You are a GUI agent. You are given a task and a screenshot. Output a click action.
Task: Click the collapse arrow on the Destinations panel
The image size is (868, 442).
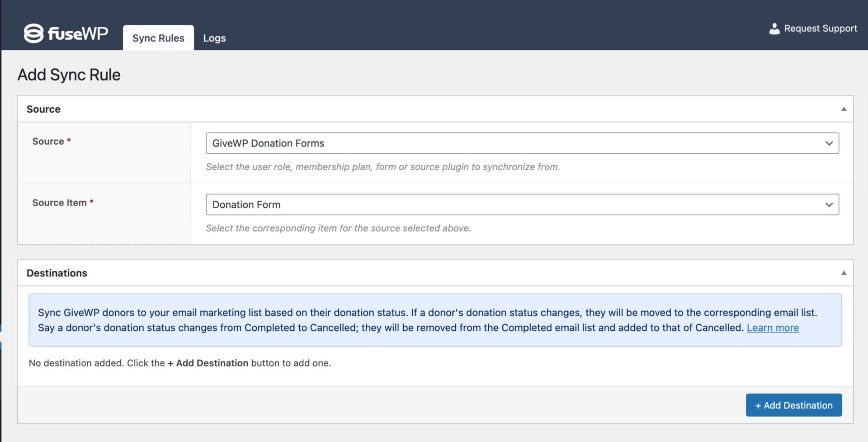click(x=844, y=273)
